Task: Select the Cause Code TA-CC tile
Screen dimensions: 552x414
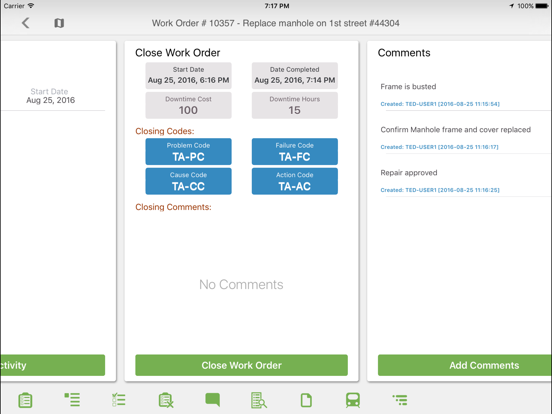Action: [x=188, y=181]
